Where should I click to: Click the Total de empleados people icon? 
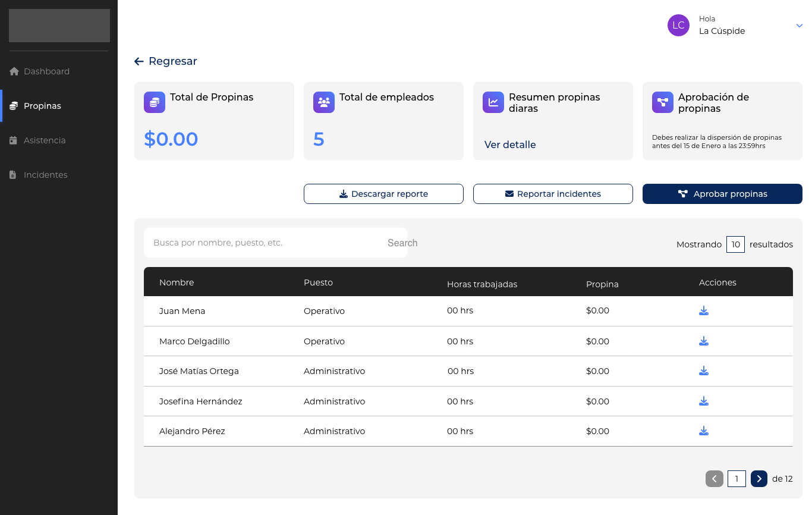point(324,102)
